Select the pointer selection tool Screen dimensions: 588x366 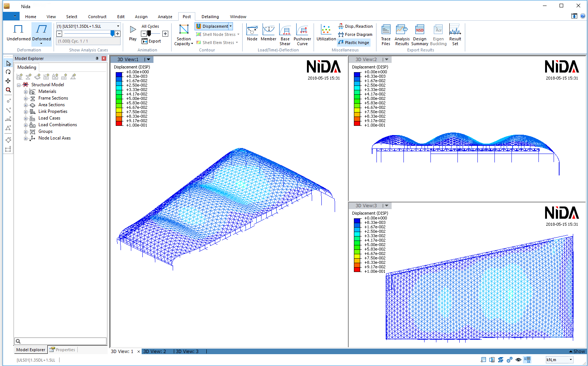[x=8, y=63]
